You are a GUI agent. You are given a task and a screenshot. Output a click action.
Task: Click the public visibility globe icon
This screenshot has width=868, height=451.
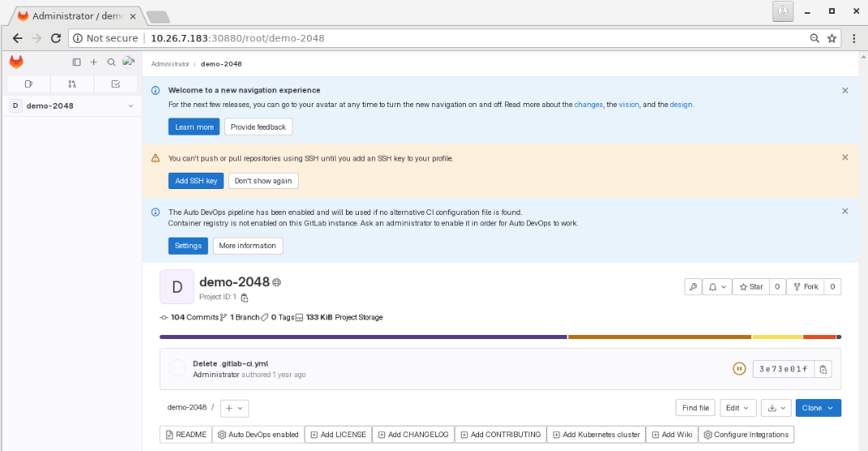[x=277, y=282]
